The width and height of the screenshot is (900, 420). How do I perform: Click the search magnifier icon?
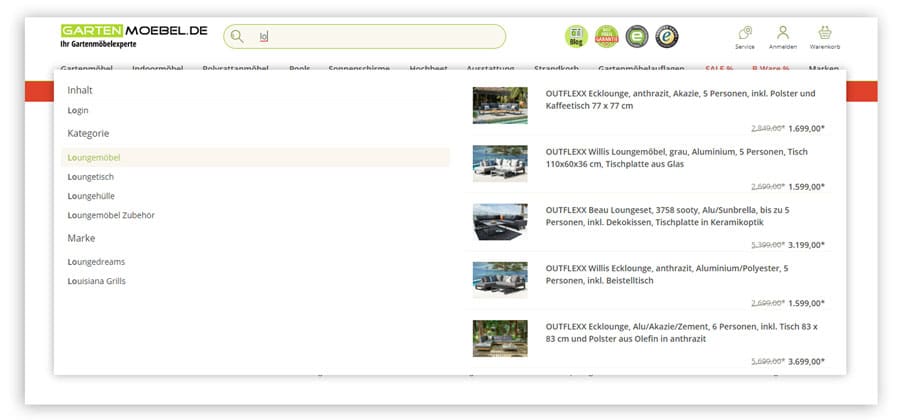(236, 37)
